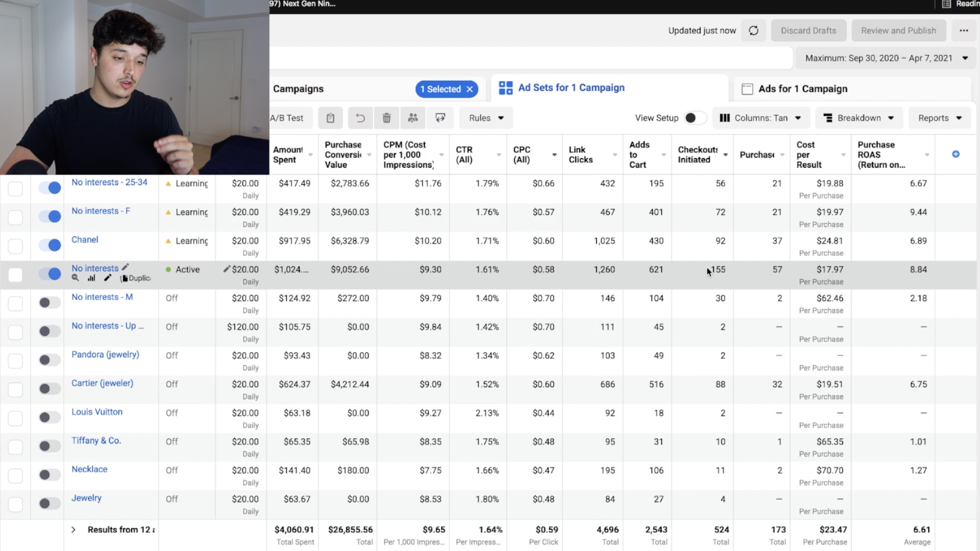
Task: Expand the Results from 12 ad sets row
Action: click(73, 530)
